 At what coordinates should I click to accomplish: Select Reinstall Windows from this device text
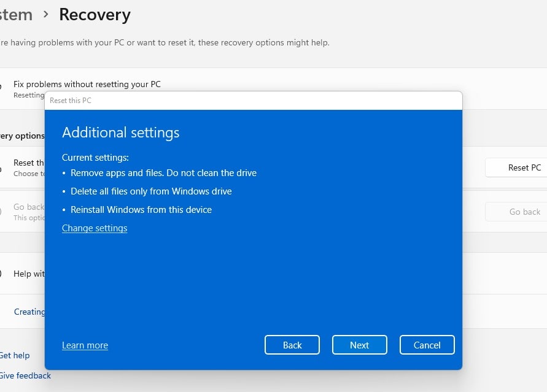pyautogui.click(x=141, y=210)
